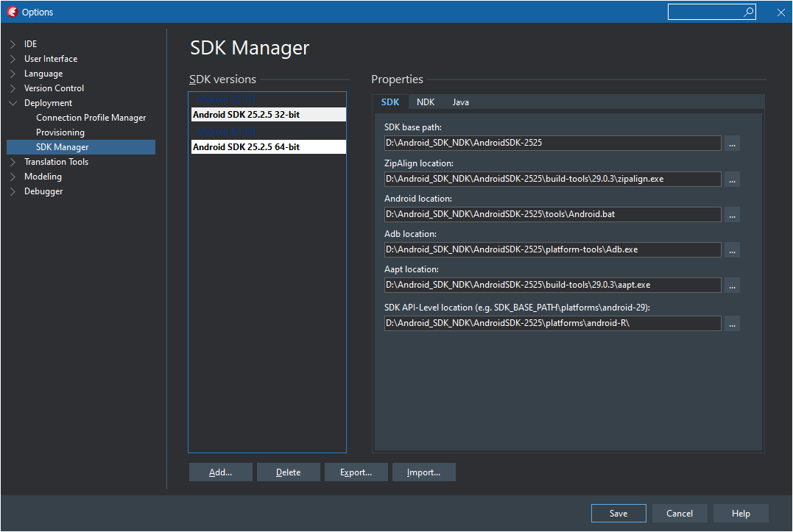Image resolution: width=793 pixels, height=532 pixels.
Task: Cancel the Options dialog
Action: tap(680, 514)
